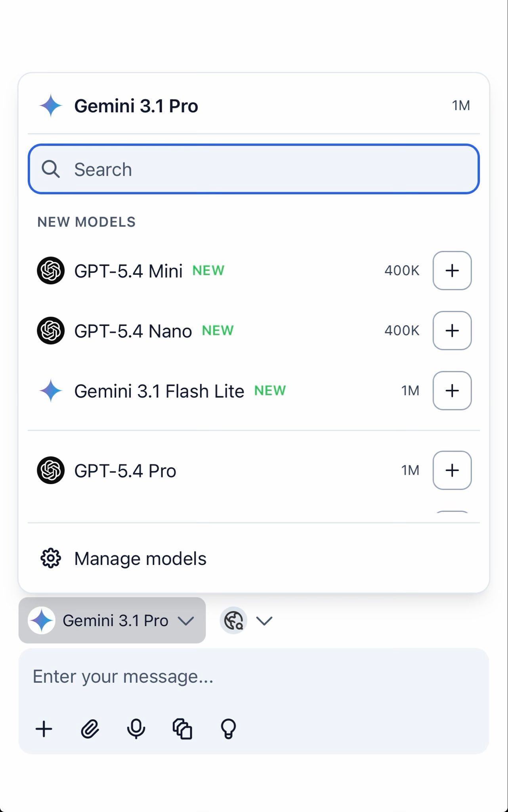
Task: Click the lightbulb icon in message bar
Action: click(228, 729)
